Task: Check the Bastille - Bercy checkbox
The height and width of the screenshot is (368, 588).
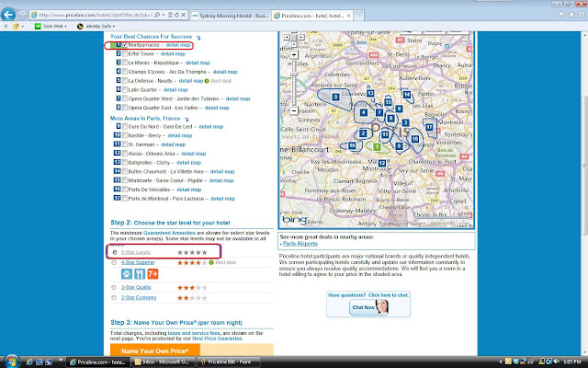Action: point(125,135)
